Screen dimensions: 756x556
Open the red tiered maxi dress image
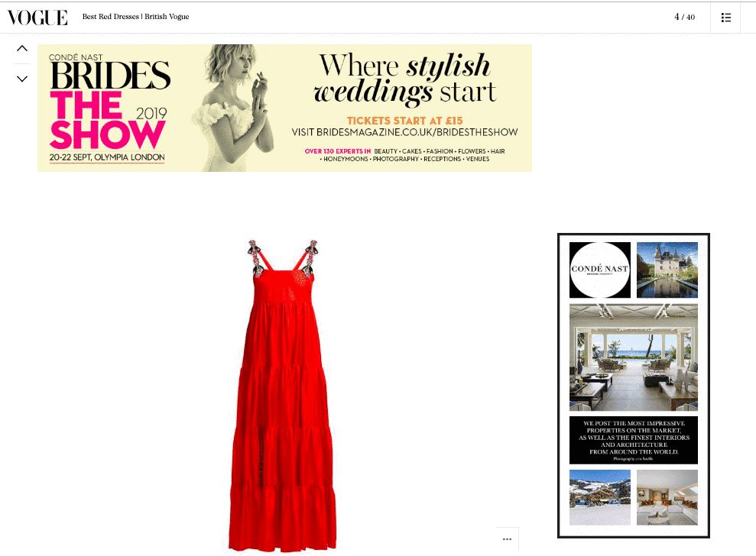click(283, 396)
